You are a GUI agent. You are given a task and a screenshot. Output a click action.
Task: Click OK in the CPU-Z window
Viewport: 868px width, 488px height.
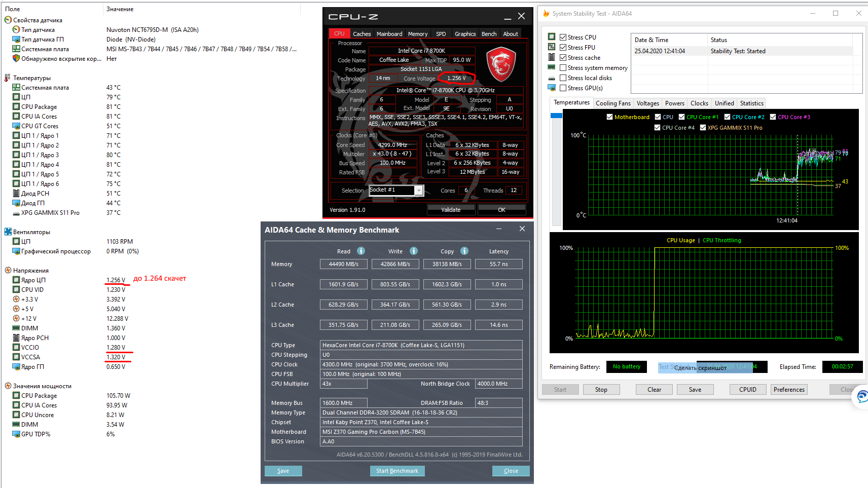click(501, 210)
